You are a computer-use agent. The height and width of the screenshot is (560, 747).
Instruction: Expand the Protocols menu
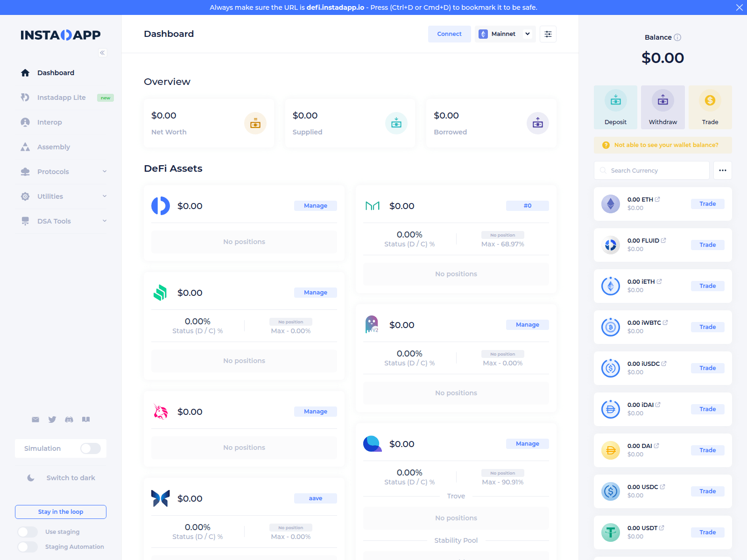64,172
